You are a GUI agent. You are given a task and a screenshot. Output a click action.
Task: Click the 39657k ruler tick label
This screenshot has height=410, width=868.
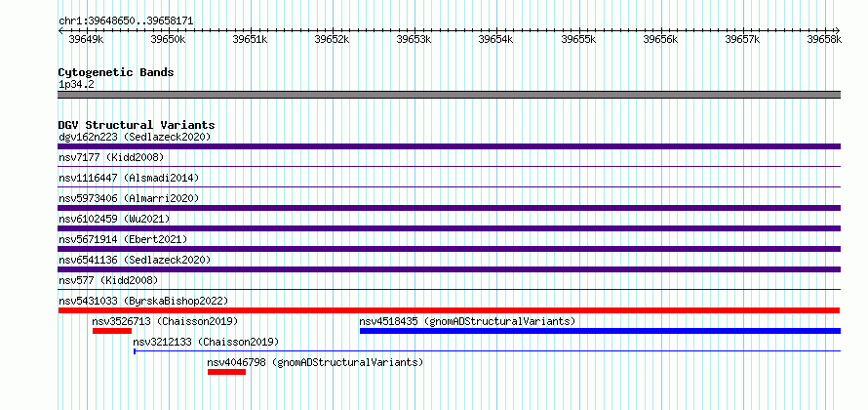(x=743, y=39)
